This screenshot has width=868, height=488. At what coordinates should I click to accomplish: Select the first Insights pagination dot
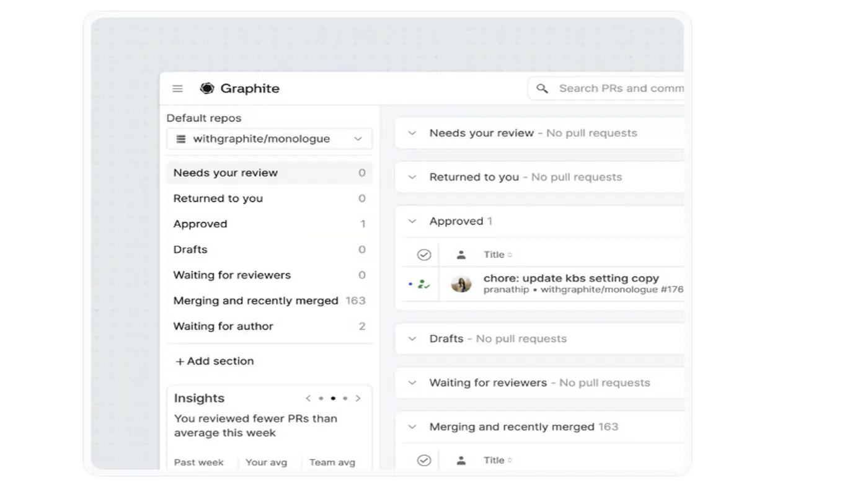pyautogui.click(x=321, y=399)
